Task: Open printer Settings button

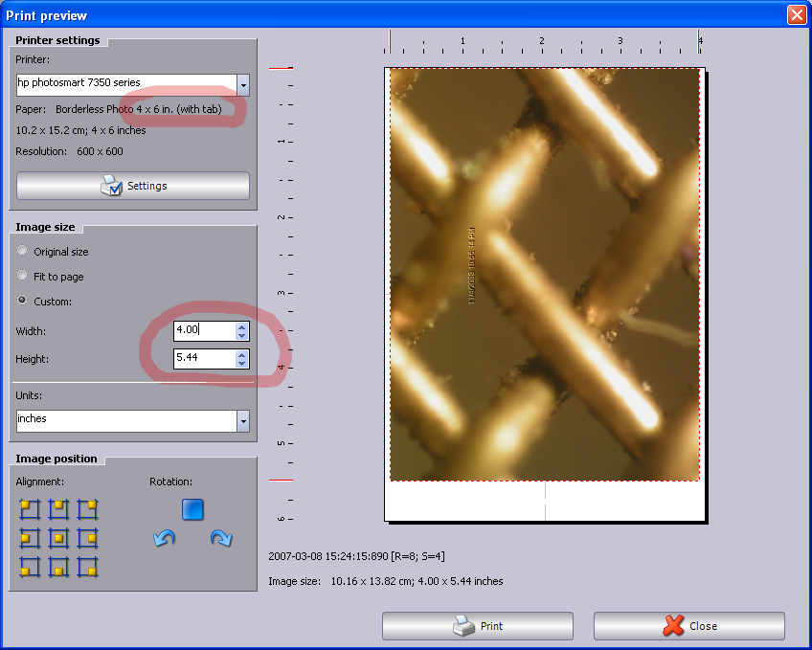Action: pyautogui.click(x=133, y=186)
